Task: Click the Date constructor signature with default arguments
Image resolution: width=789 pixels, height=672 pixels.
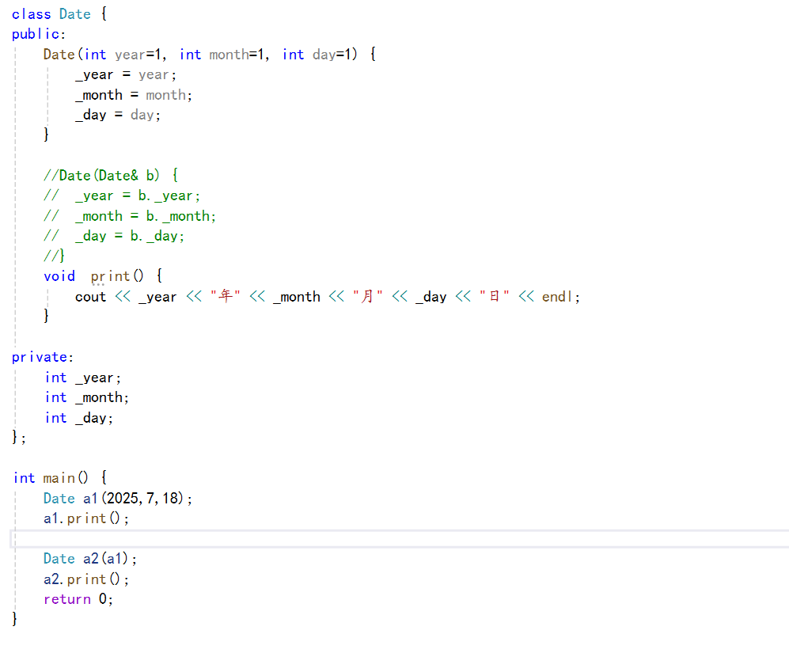Action: pos(210,55)
